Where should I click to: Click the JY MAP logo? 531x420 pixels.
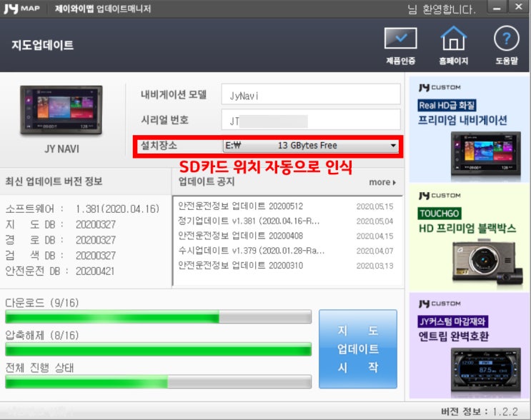21,9
